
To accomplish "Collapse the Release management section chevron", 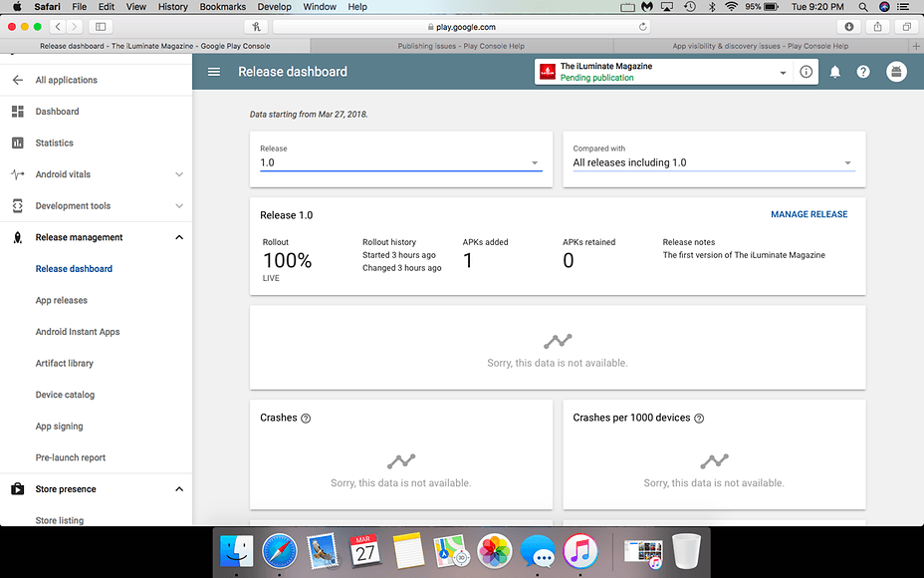I will [179, 237].
